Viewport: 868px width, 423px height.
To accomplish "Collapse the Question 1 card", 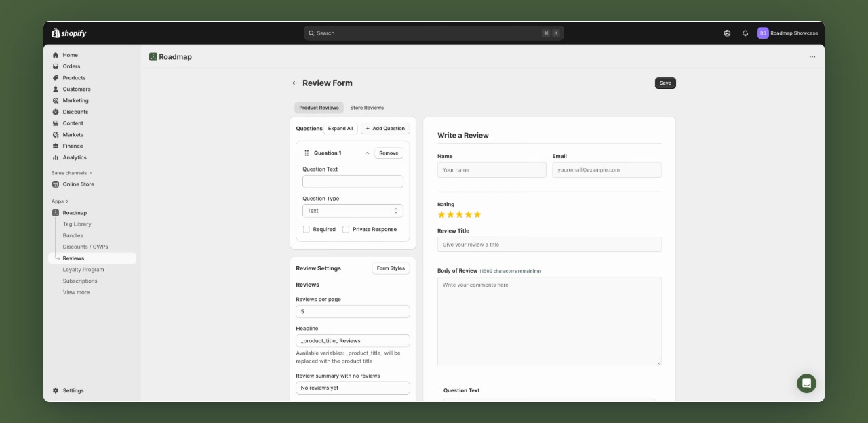I will pos(366,153).
